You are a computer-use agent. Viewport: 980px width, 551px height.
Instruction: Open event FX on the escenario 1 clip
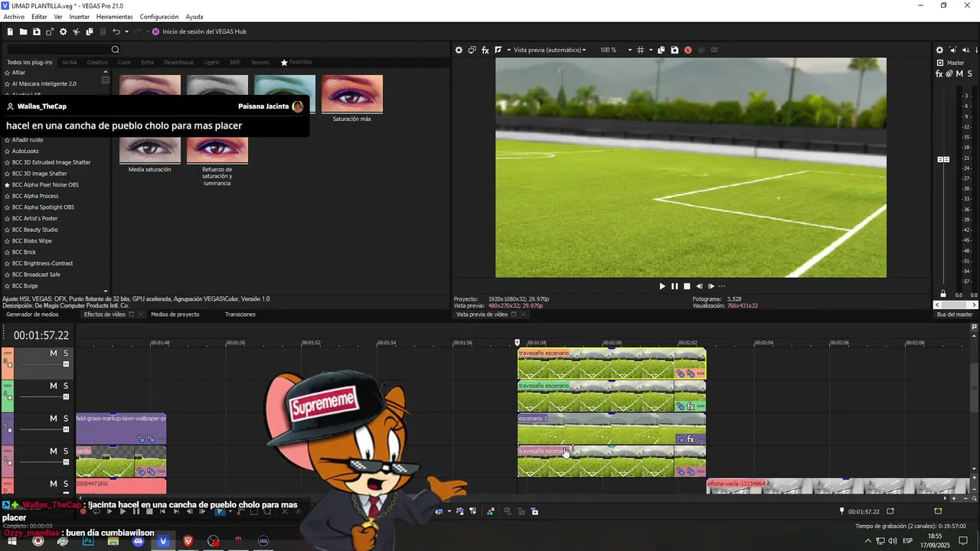(x=691, y=439)
